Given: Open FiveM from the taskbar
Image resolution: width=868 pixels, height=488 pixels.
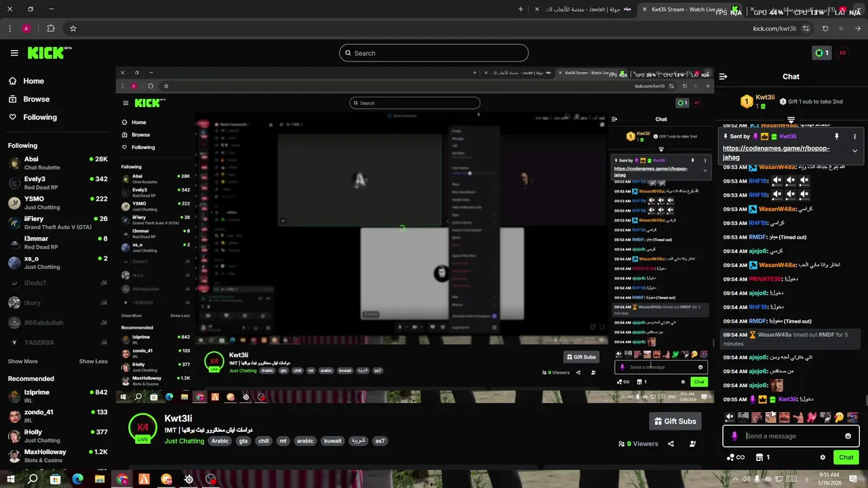Looking at the screenshot, I should (144, 479).
